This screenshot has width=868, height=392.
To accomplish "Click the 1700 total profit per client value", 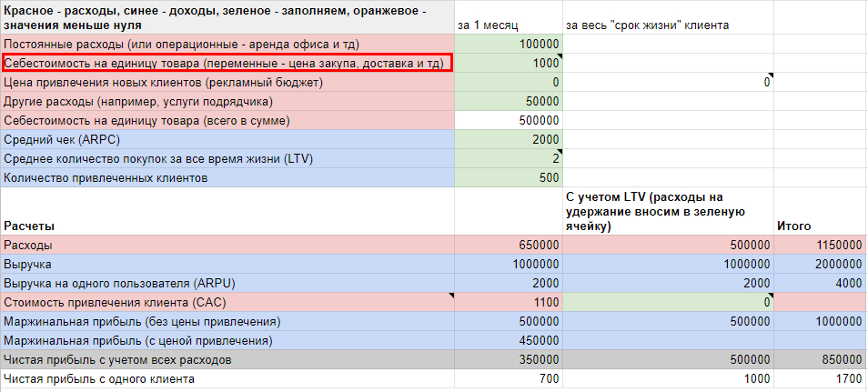I will 820,379.
